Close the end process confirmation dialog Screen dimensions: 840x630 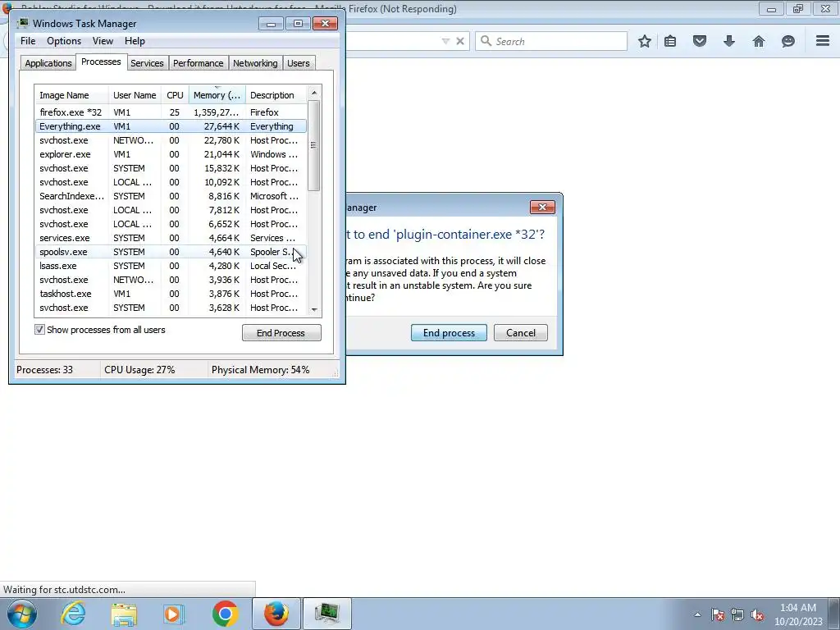tap(542, 208)
